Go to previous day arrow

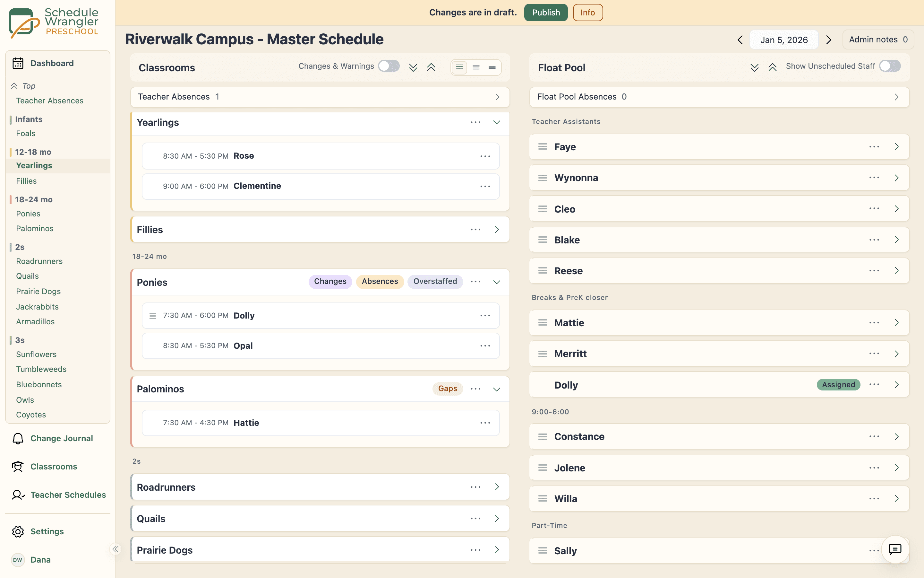740,40
